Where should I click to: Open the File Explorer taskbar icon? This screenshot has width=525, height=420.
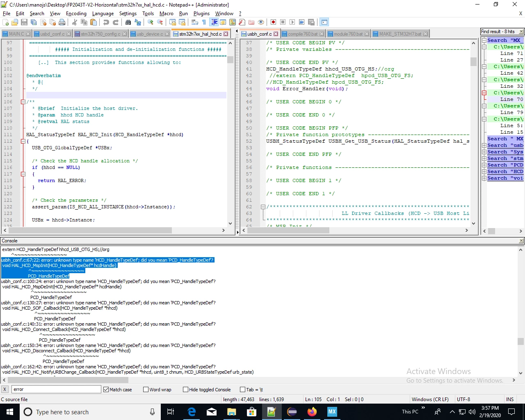(x=231, y=412)
